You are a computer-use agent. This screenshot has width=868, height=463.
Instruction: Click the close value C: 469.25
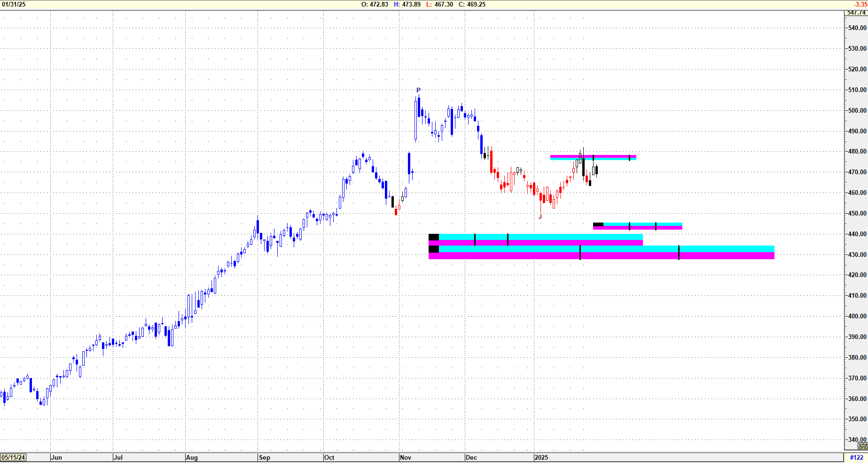472,4
